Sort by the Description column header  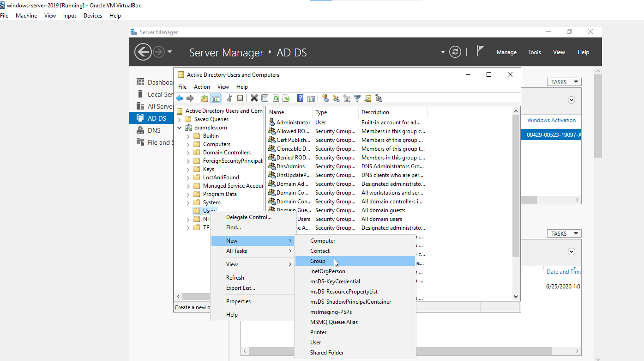click(x=393, y=112)
